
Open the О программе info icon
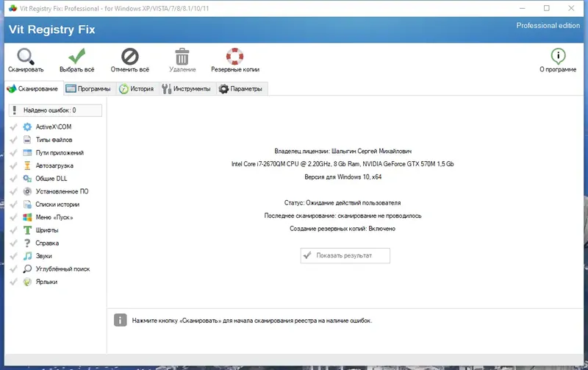(558, 57)
